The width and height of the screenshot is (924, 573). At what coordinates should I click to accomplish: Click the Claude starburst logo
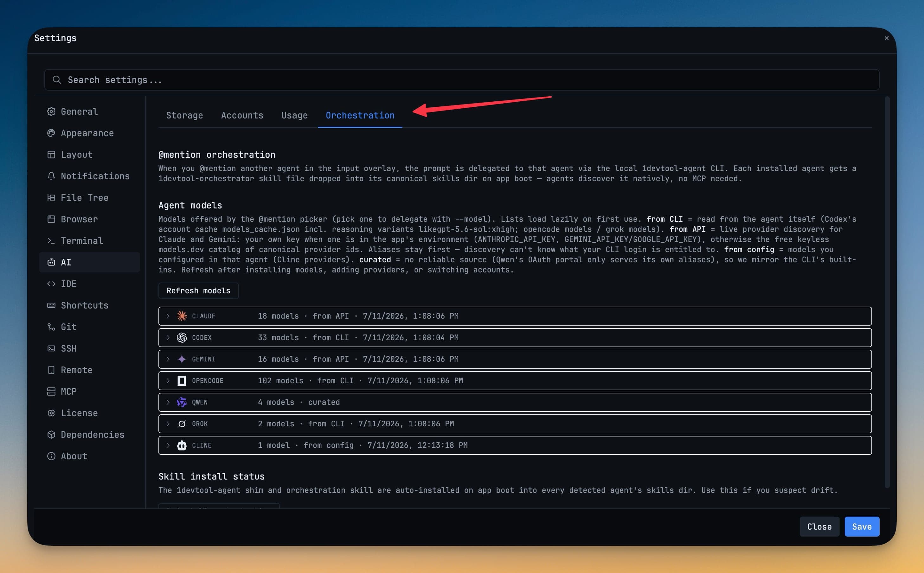click(182, 316)
